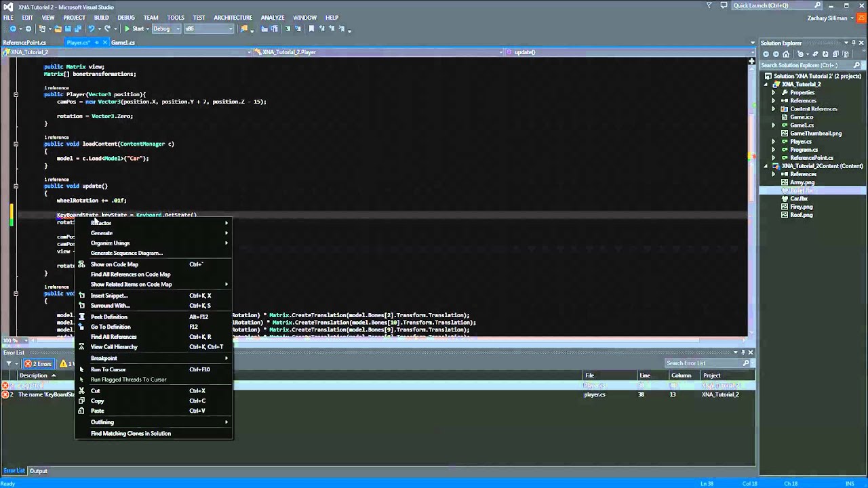Choose Run To Cursor in context menu

click(x=154, y=369)
